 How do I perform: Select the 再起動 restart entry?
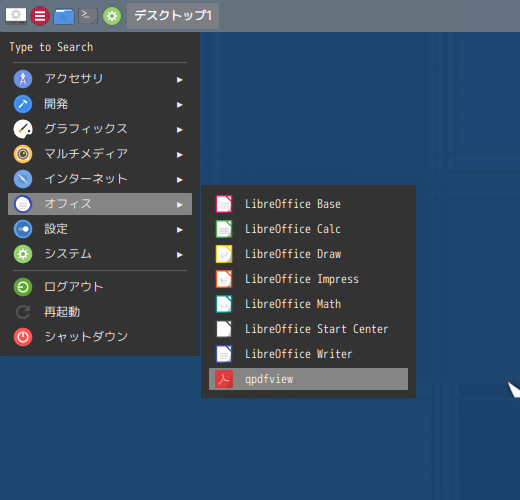(x=100, y=312)
